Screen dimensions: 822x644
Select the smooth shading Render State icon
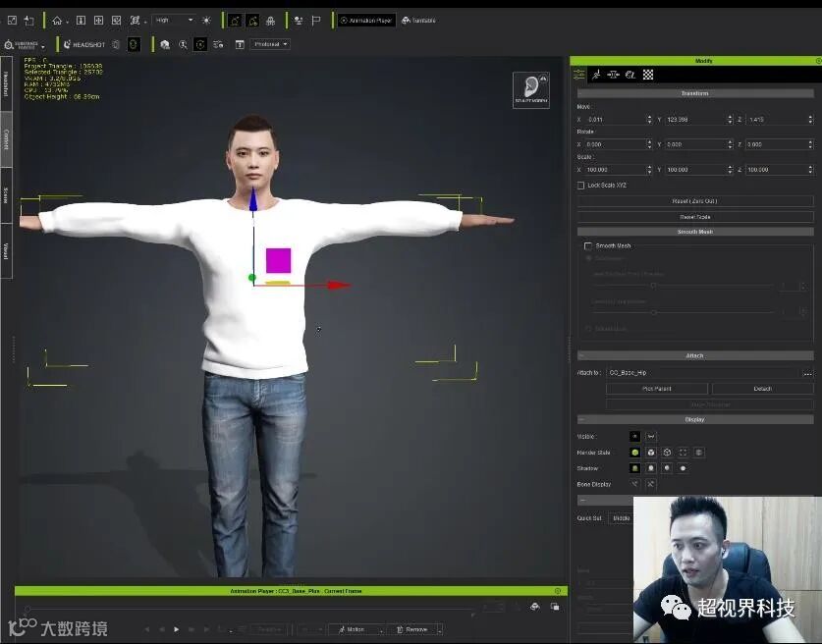pyautogui.click(x=634, y=453)
